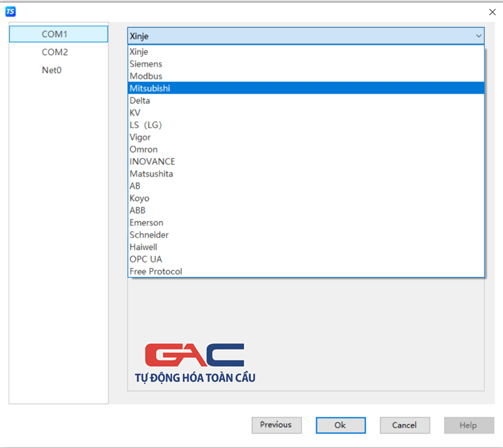Pick ABB from the manufacturer list
Screen dimensions: 503x448
(x=306, y=210)
